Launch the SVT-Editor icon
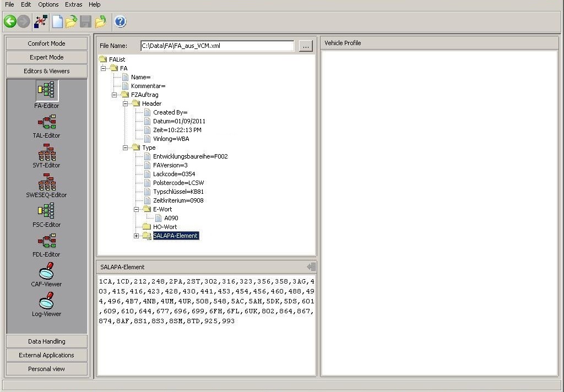The width and height of the screenshot is (564, 392). tap(47, 152)
